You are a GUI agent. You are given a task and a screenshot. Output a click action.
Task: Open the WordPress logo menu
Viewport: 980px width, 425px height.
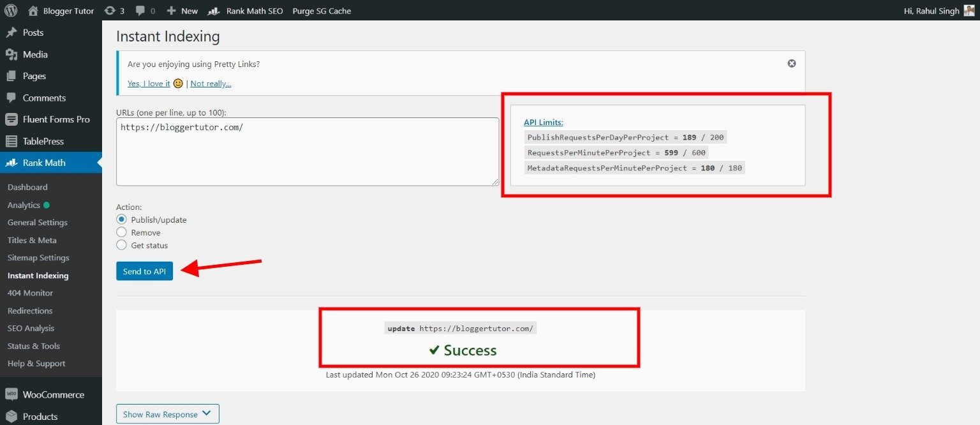[x=11, y=11]
